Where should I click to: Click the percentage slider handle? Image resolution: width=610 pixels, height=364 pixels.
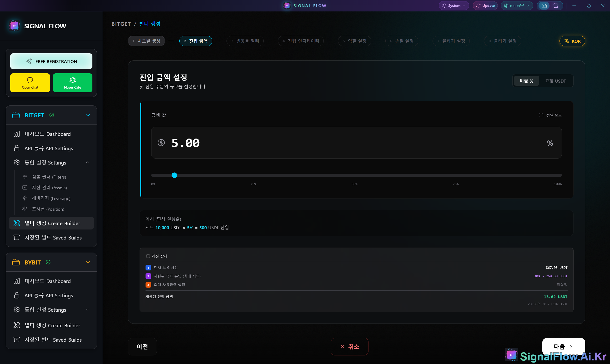pos(174,175)
